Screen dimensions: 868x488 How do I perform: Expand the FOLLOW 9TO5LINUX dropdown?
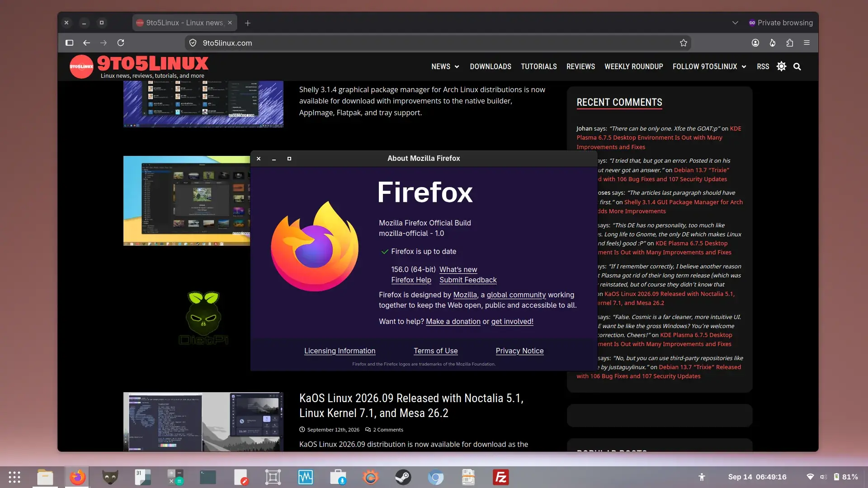tap(709, 66)
